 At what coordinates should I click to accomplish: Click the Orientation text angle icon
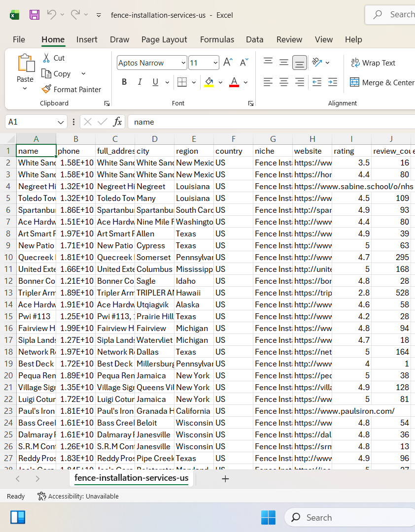317,63
